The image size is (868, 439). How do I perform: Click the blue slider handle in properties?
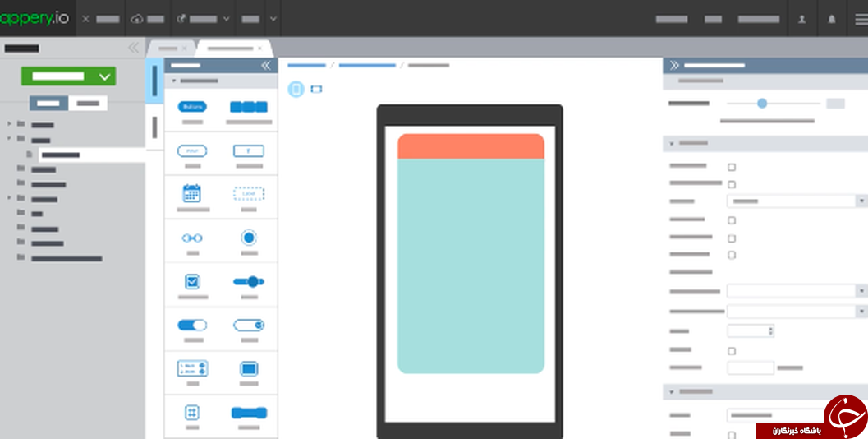coord(762,103)
